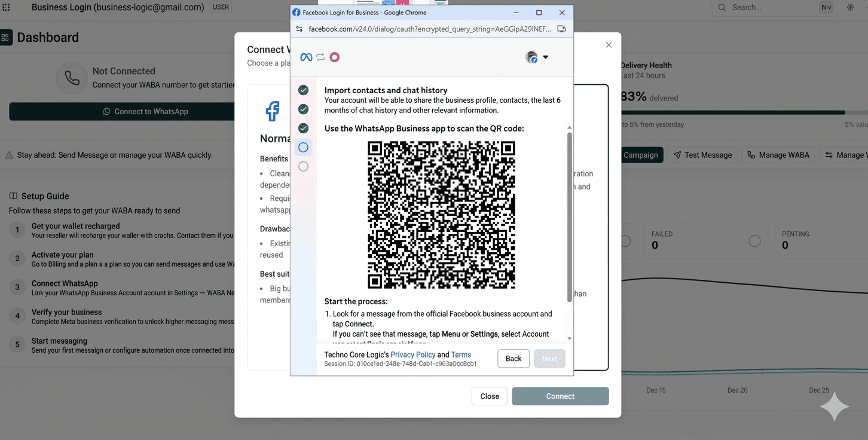The height and width of the screenshot is (440, 868).
Task: Open the profile avatar account menu
Action: pyautogui.click(x=537, y=57)
